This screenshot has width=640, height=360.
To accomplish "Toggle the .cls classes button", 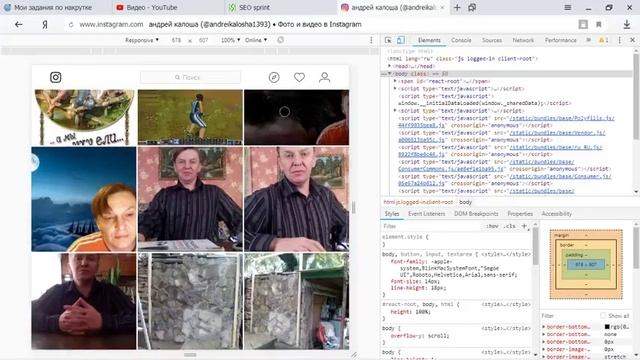I will [509, 226].
